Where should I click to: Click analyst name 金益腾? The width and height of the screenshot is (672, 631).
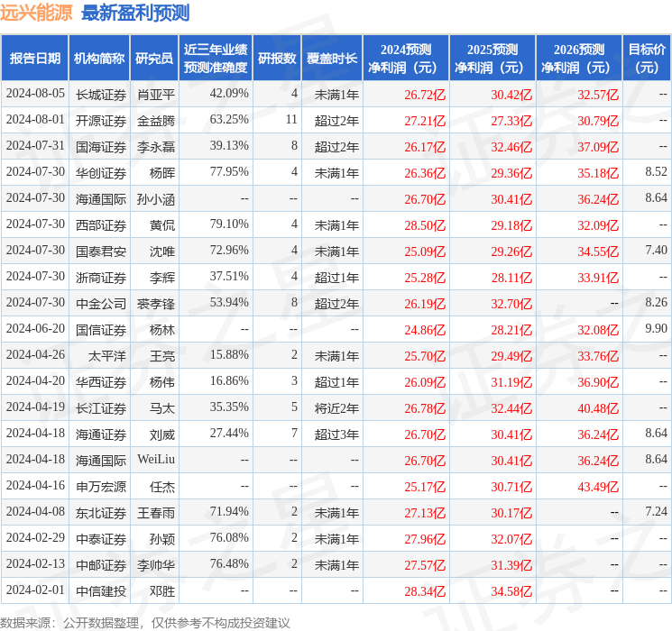[156, 121]
